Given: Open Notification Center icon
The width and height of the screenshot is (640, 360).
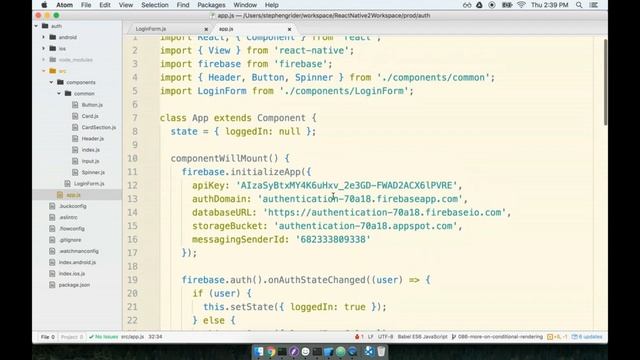Looking at the screenshot, I should pyautogui.click(x=594, y=5).
